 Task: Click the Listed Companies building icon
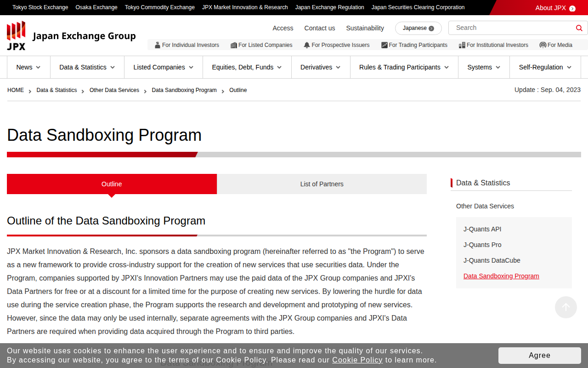click(x=234, y=45)
